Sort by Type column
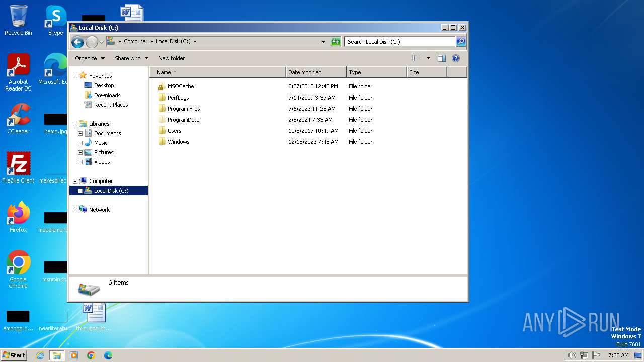This screenshot has height=362, width=644. point(376,72)
